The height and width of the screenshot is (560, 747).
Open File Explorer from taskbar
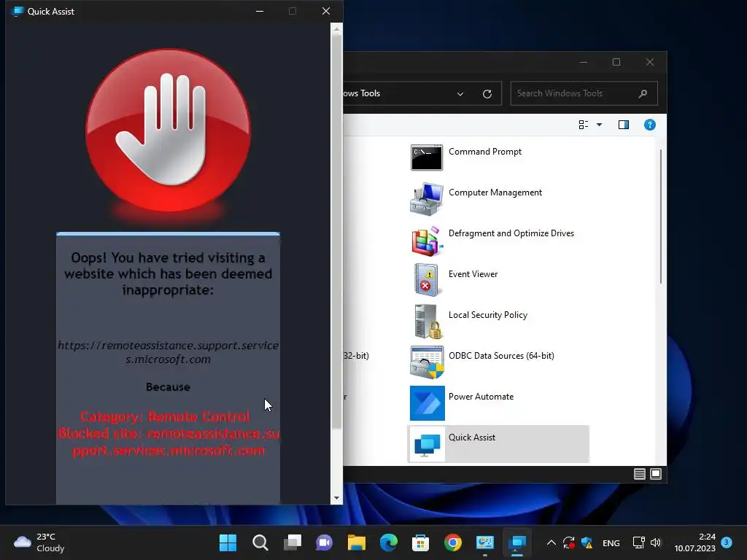(x=356, y=542)
